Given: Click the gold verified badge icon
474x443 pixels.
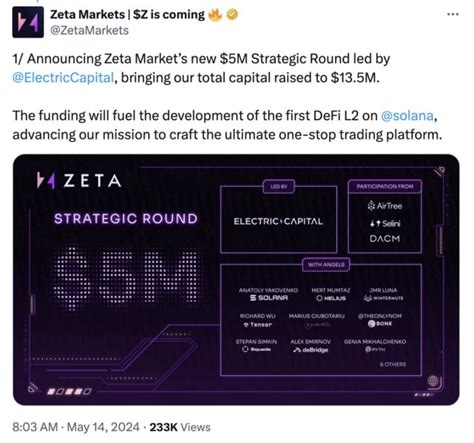Looking at the screenshot, I should (x=232, y=15).
